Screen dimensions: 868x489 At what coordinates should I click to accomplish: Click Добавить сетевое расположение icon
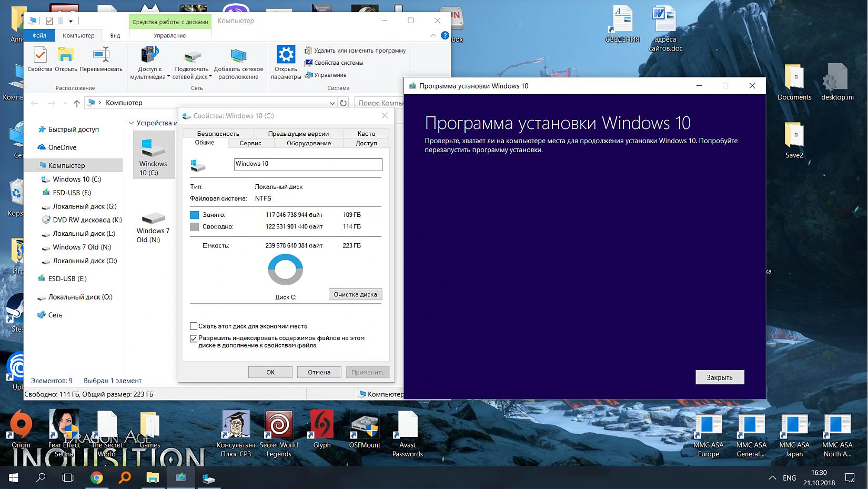point(238,63)
